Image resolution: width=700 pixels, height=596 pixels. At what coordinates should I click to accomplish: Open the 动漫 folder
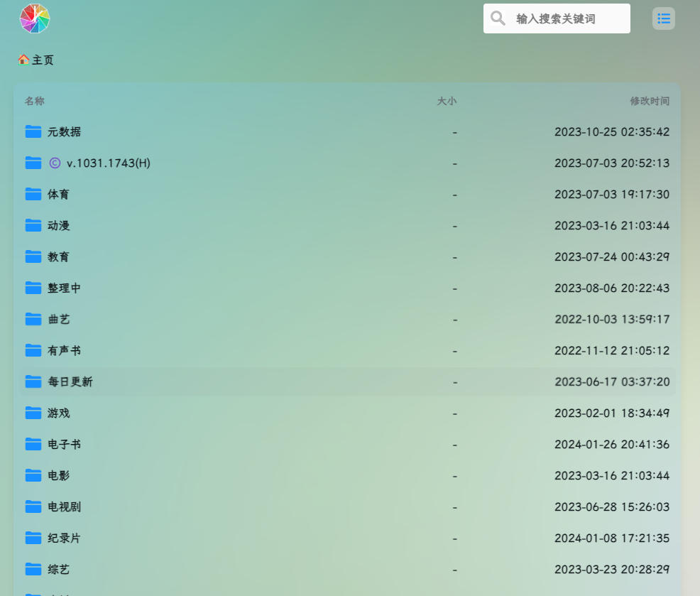coord(59,226)
